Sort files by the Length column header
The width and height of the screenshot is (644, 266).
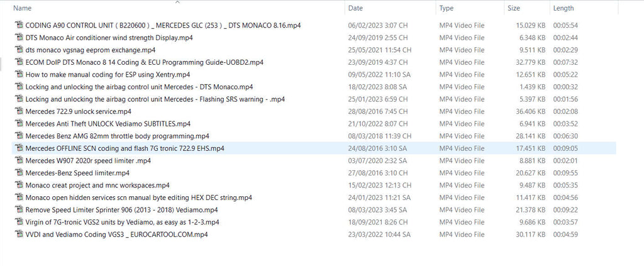click(563, 8)
